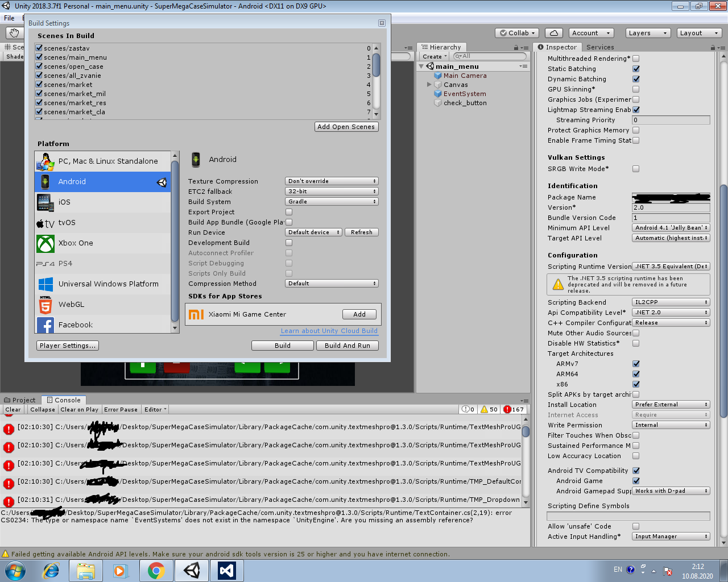Open Install Location dropdown

(671, 405)
